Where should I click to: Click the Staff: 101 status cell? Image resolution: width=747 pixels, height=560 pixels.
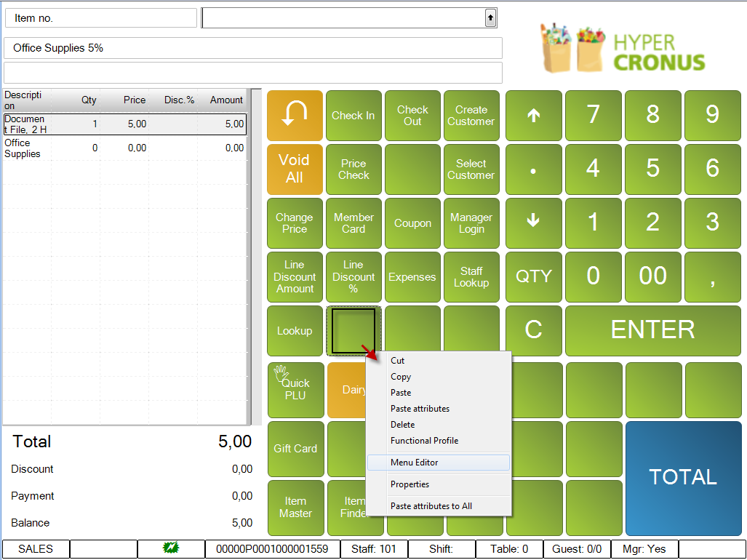click(374, 548)
